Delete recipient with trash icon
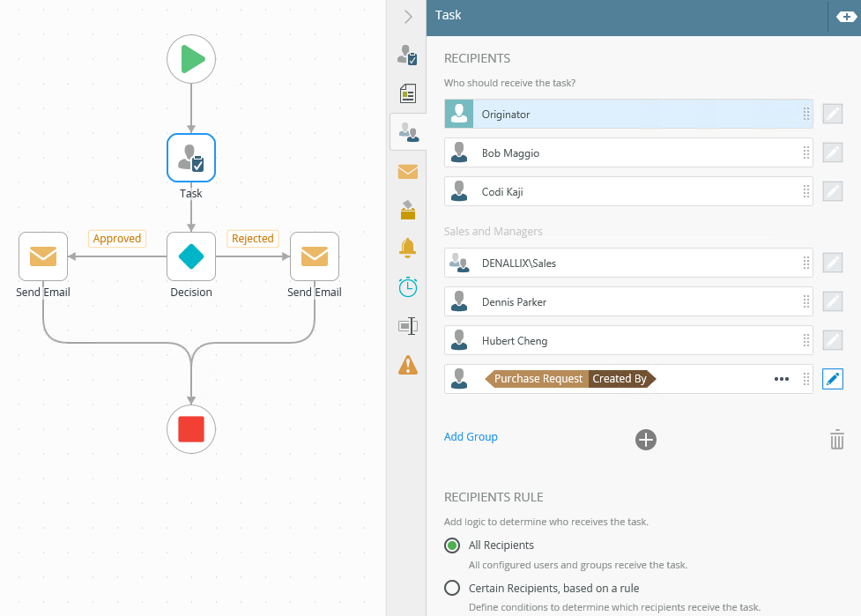861x616 pixels. pos(837,439)
